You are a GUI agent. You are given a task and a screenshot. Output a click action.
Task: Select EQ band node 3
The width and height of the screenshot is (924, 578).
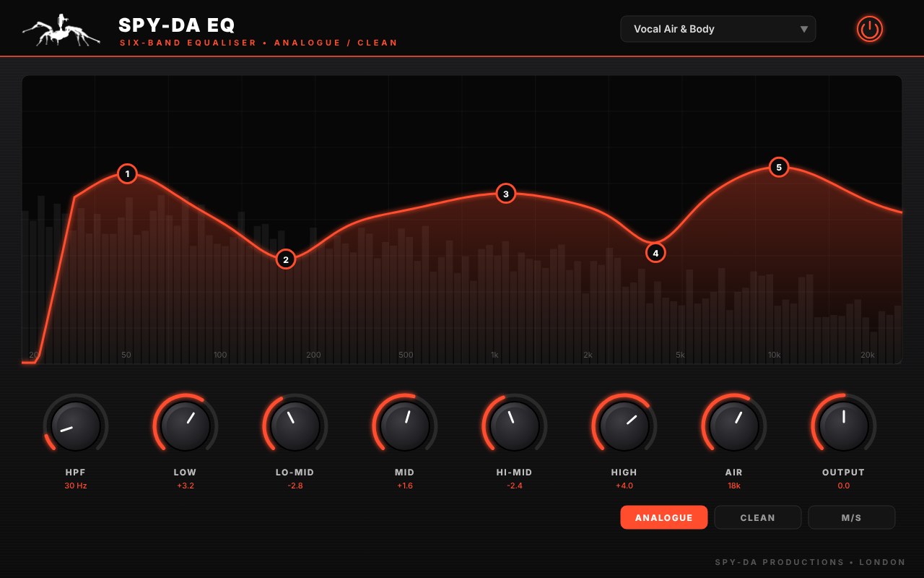(x=506, y=194)
